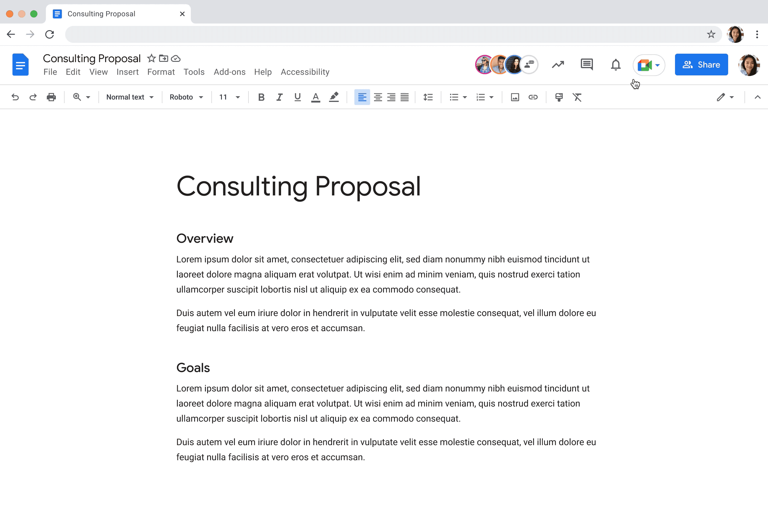The width and height of the screenshot is (768, 532).
Task: Toggle left text alignment
Action: point(362,97)
